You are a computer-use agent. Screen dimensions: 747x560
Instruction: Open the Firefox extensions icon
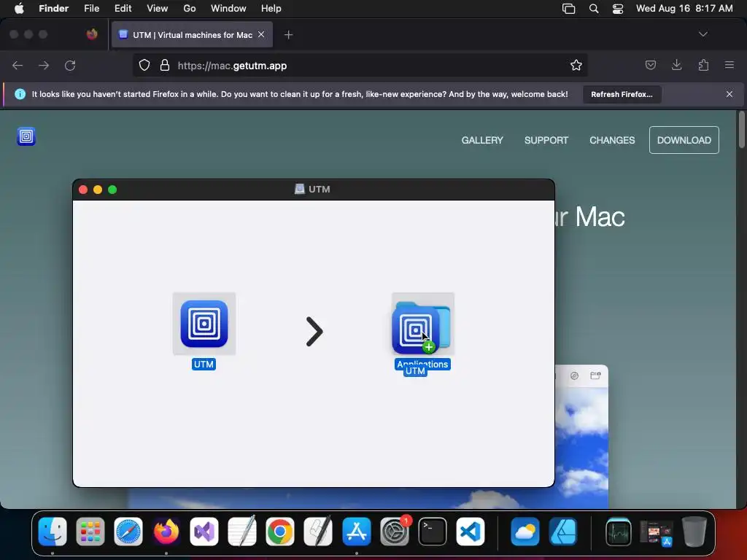703,65
